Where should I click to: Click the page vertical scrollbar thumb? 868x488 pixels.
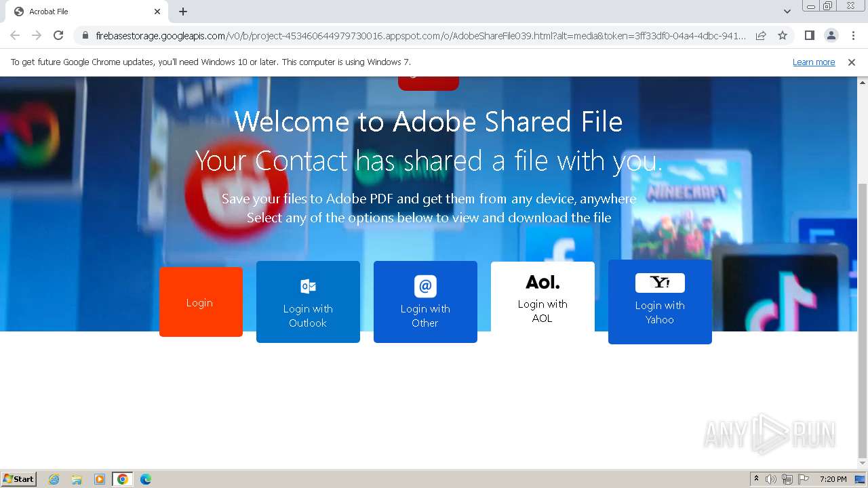[863, 321]
